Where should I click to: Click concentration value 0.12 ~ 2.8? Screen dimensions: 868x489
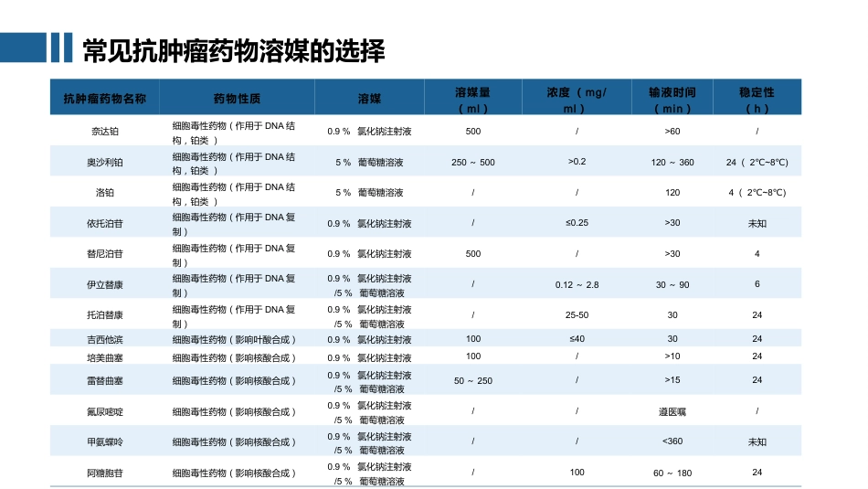(x=577, y=284)
